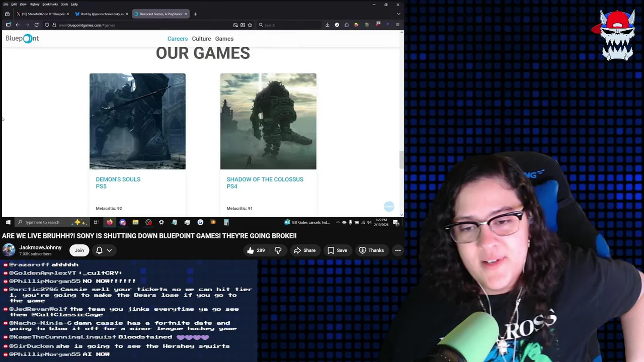Open the Calculator taskbar icon
The height and width of the screenshot is (362, 644).
pyautogui.click(x=226, y=222)
